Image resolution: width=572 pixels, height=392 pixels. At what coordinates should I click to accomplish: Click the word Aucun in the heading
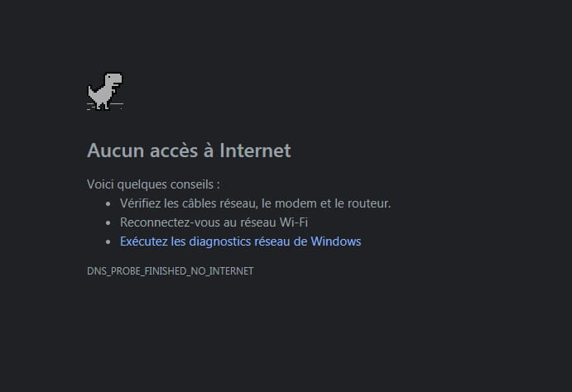tap(116, 150)
